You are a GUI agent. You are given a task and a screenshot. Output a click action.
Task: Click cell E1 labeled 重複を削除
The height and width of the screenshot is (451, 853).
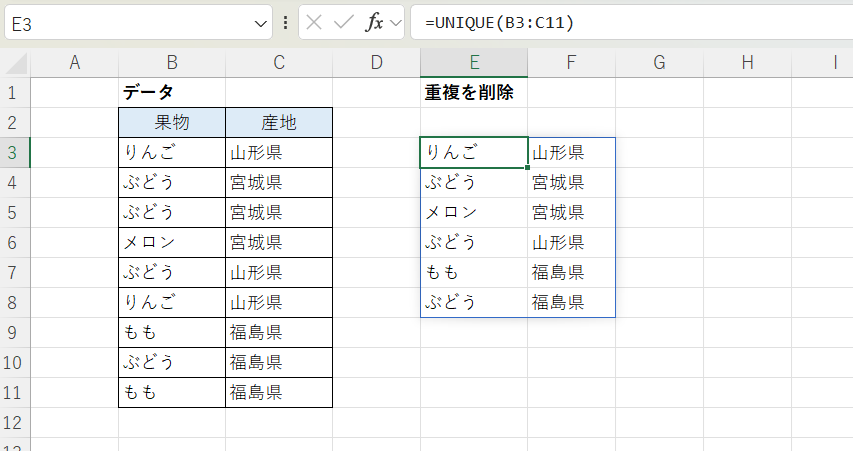point(474,92)
